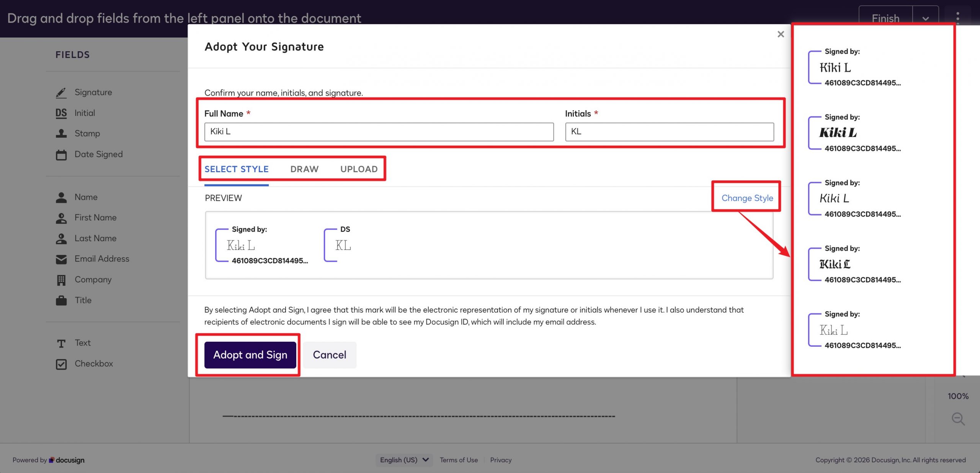Choose the Date Signed calendar icon
Screen dimensions: 980x473
click(x=61, y=155)
